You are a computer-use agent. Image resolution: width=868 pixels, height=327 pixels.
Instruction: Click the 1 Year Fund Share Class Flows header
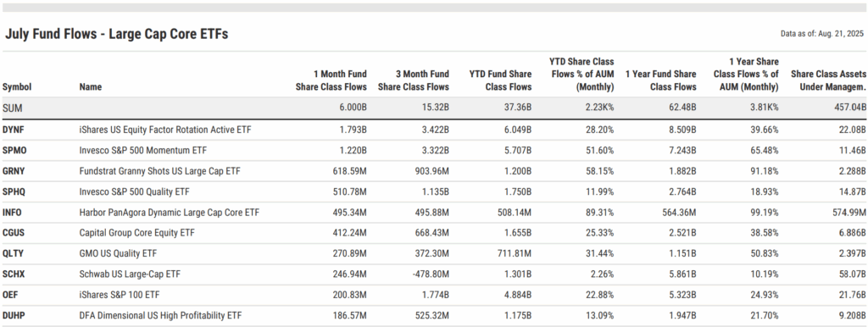click(661, 80)
